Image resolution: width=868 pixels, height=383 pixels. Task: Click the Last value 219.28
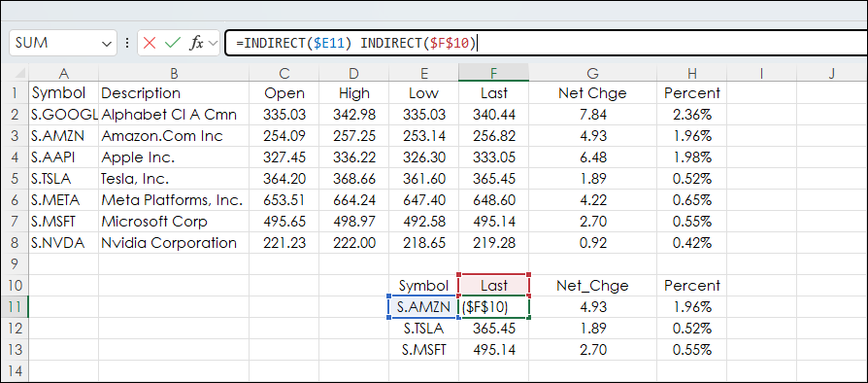click(494, 243)
